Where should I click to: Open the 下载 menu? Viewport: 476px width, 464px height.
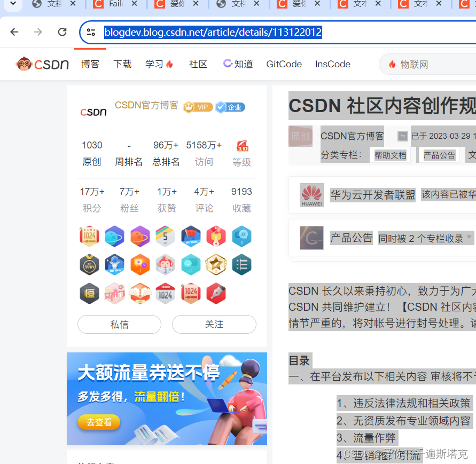coord(123,64)
